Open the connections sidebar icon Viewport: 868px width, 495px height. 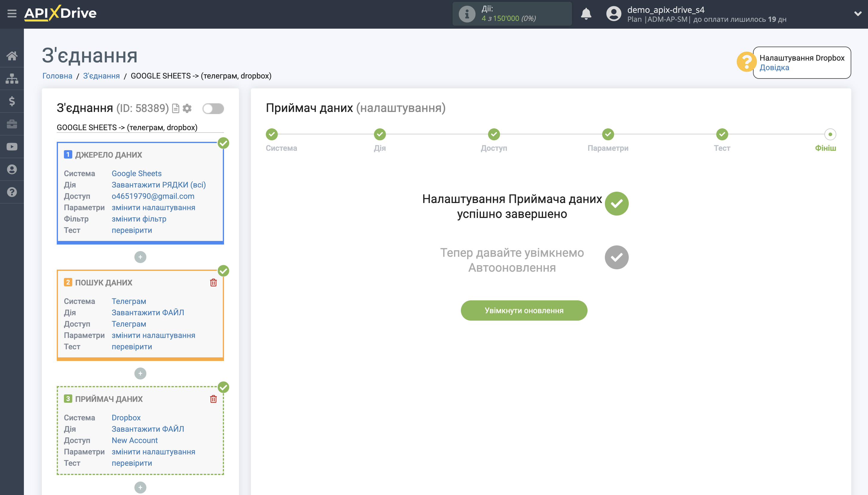(12, 78)
